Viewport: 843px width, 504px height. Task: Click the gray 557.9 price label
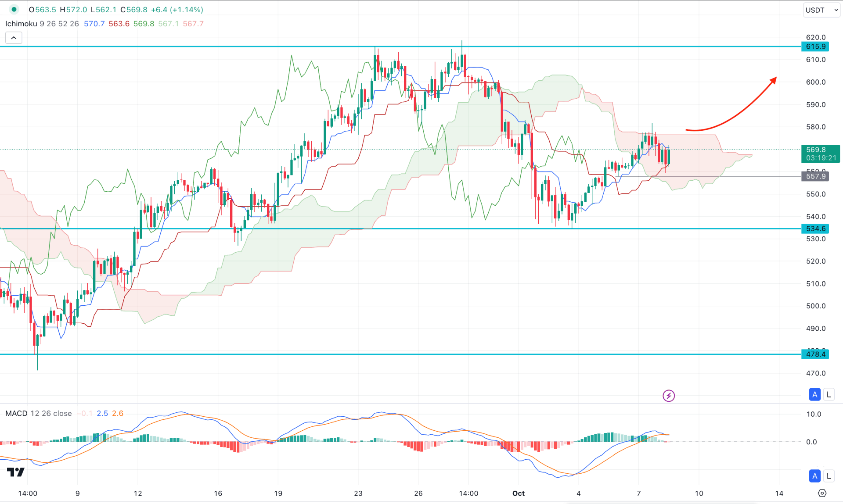(x=815, y=176)
